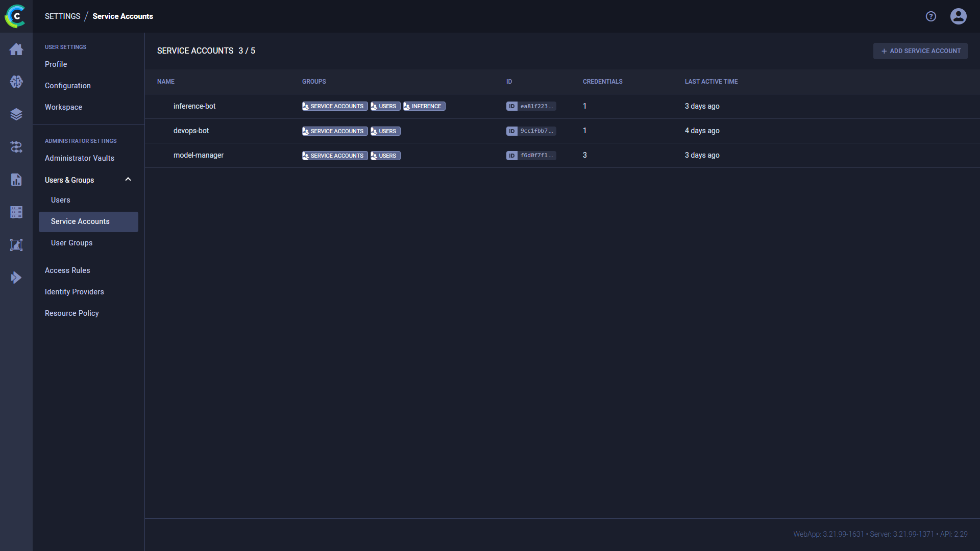
Task: Open the workers and queues icon
Action: pos(16,212)
